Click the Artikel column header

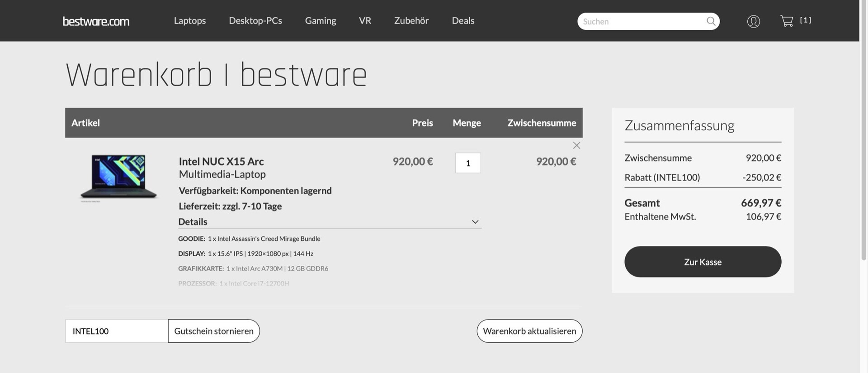(85, 123)
